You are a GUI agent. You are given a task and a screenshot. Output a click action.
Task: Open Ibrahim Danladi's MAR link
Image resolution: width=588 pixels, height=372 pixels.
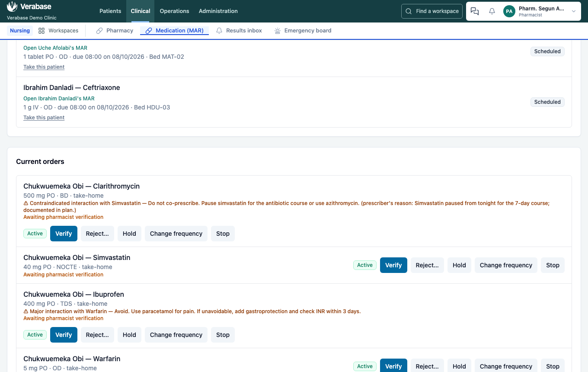point(59,99)
